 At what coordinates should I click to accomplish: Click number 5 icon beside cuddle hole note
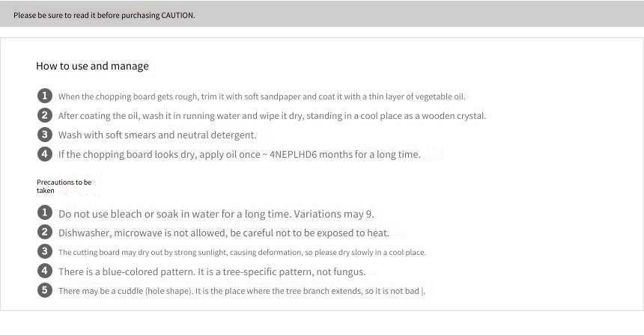45,290
